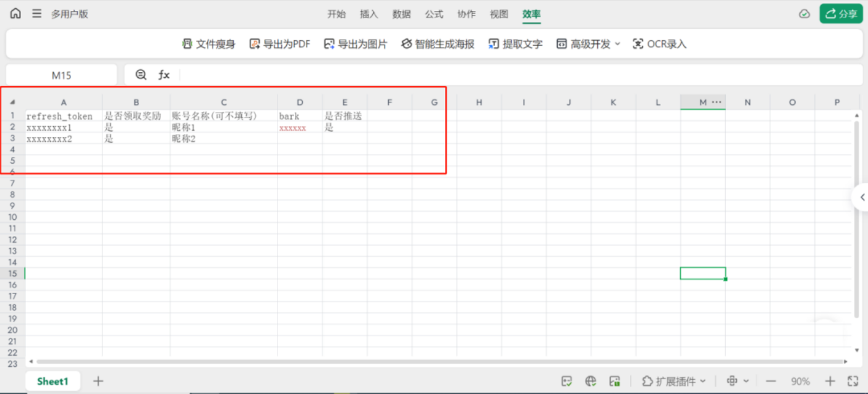The image size is (868, 394).
Task: Click the cloud sync status icon
Action: click(x=804, y=14)
